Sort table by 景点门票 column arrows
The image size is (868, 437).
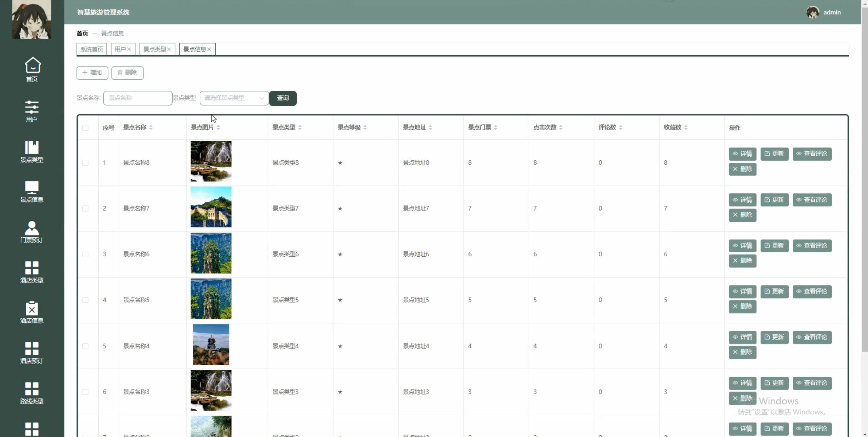point(495,127)
